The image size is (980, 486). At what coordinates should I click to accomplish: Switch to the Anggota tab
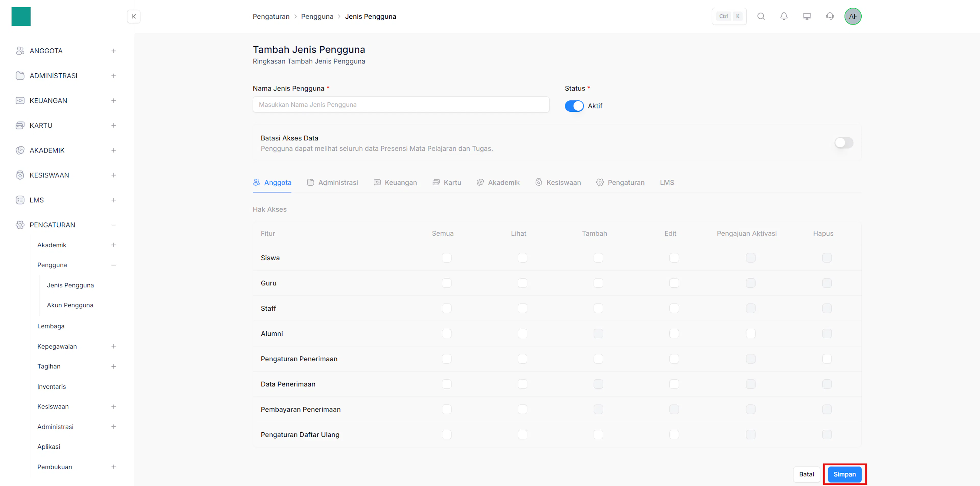click(272, 182)
